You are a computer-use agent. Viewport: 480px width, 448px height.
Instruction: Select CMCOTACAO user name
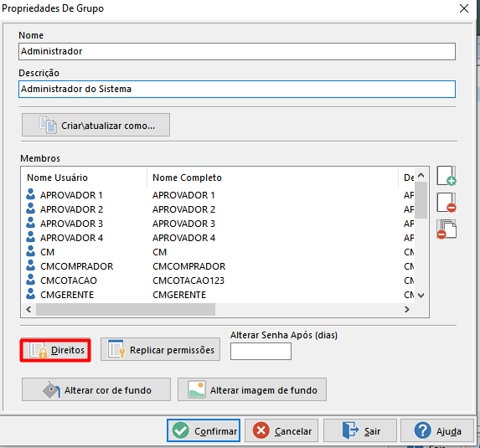point(69,281)
